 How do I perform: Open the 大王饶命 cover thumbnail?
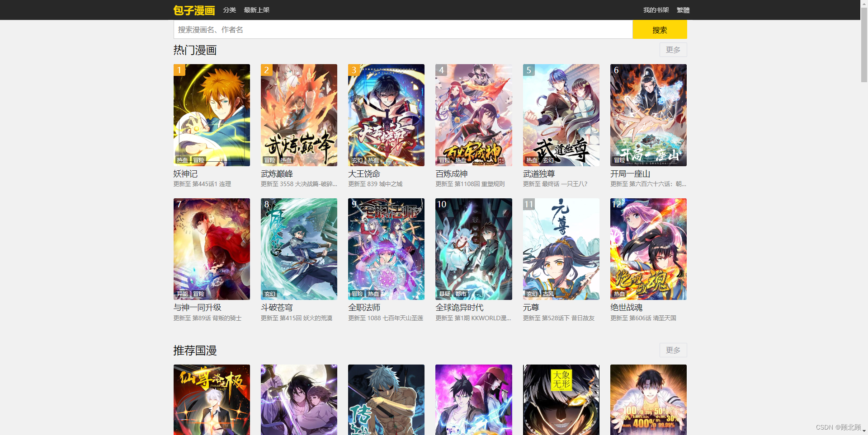click(386, 115)
